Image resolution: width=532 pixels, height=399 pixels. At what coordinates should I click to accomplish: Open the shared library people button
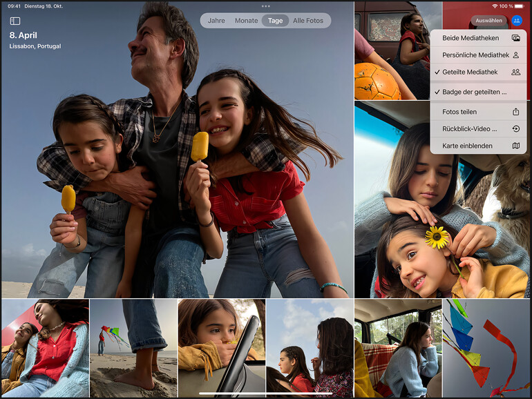click(516, 21)
